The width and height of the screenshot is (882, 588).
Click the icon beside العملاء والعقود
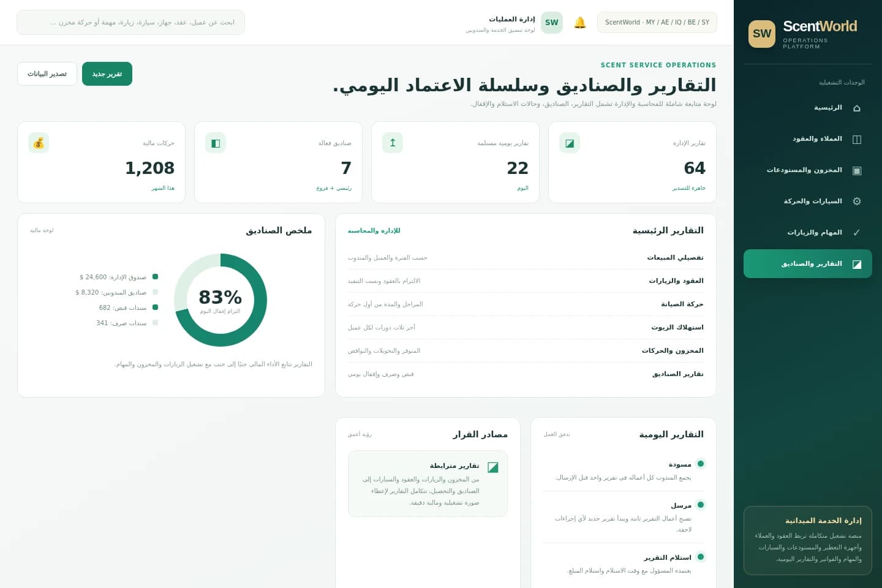pos(857,139)
